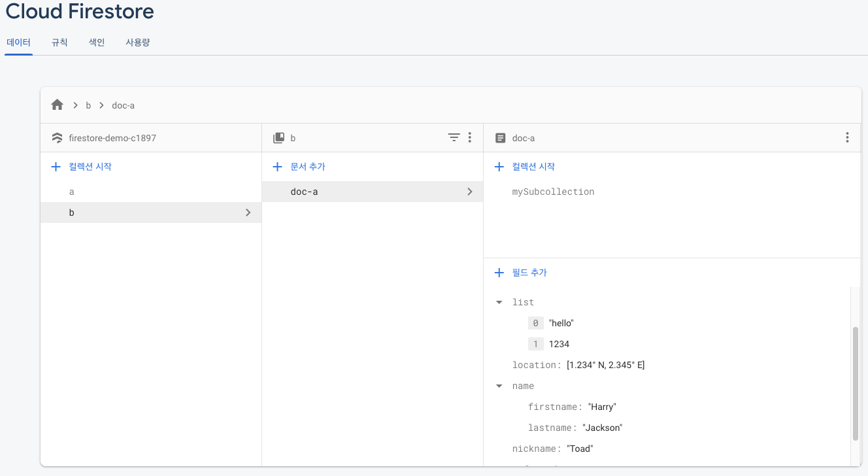Image resolution: width=868 pixels, height=476 pixels.
Task: Open mySubcollection subcollection
Action: coord(554,192)
